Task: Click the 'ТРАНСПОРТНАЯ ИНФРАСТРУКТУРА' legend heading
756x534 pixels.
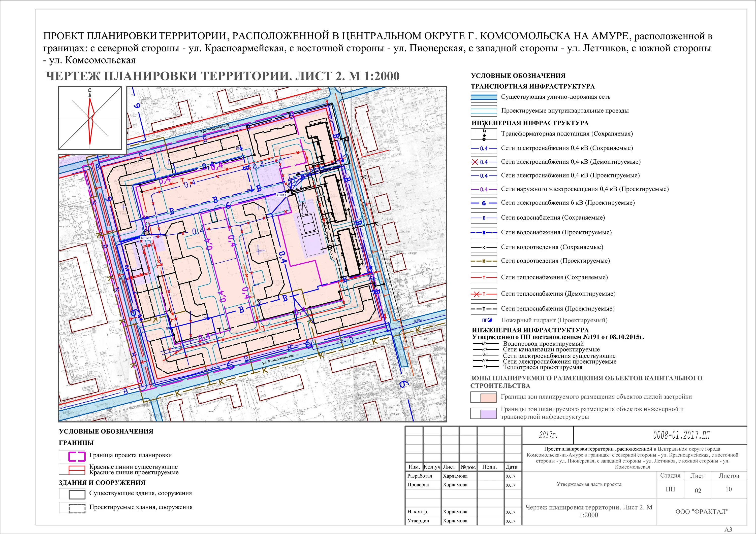Action: (533, 87)
